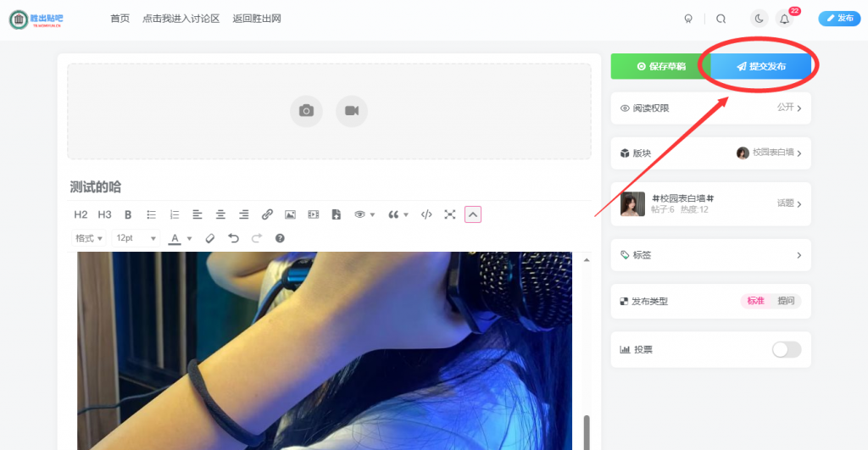Apply H3 heading format

[x=104, y=214]
